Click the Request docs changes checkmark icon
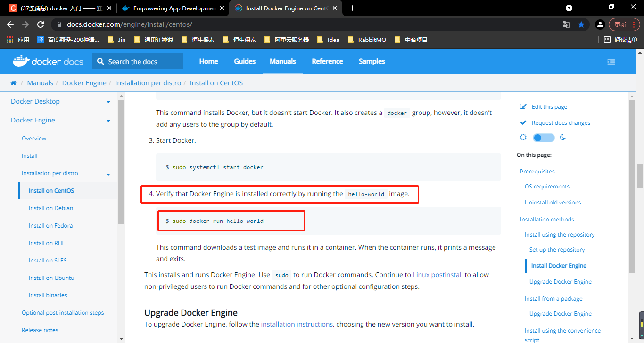 pos(523,122)
